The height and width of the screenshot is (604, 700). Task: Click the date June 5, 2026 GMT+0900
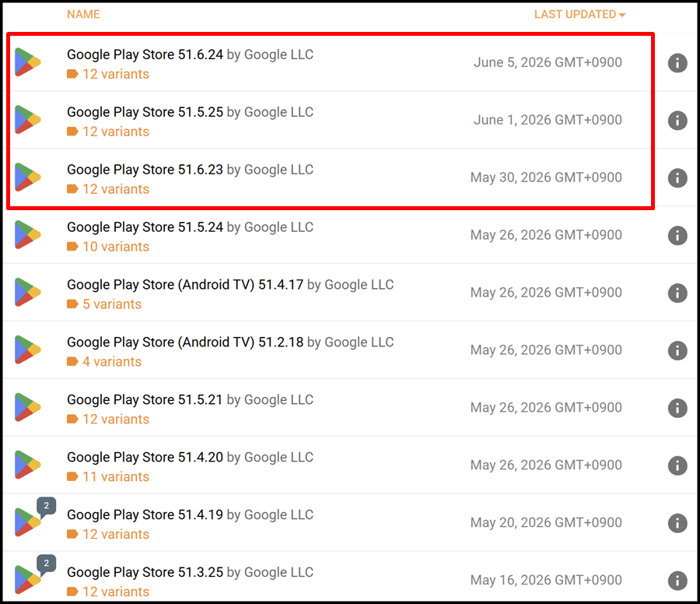click(548, 62)
